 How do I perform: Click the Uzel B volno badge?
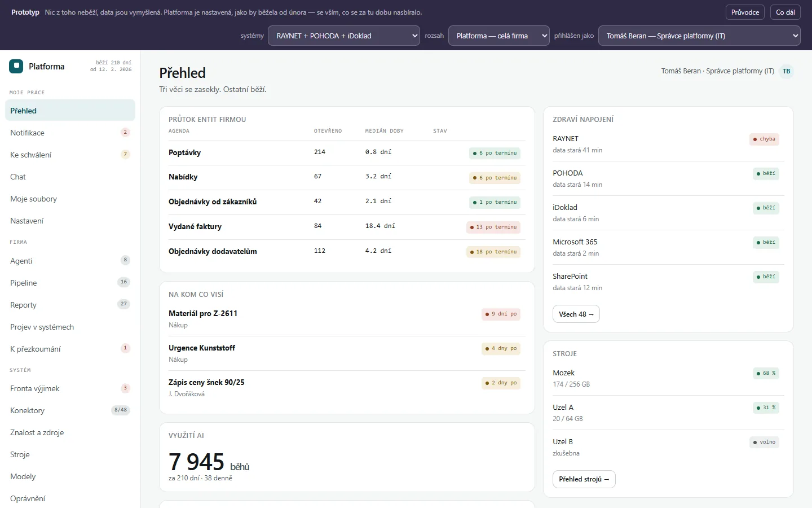(764, 442)
